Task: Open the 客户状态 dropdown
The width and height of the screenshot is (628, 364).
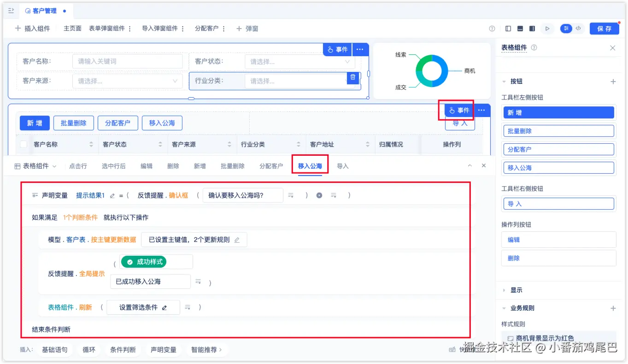Action: (x=300, y=62)
